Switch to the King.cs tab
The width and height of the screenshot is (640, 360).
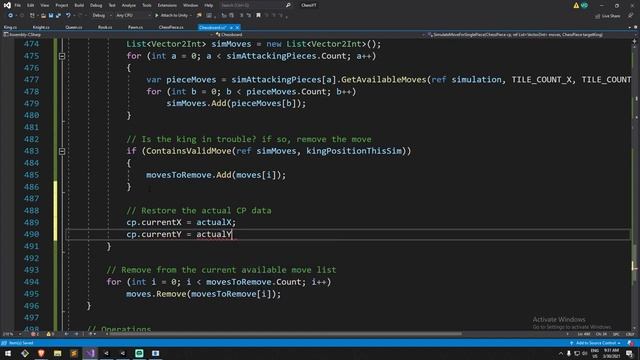pyautogui.click(x=10, y=27)
